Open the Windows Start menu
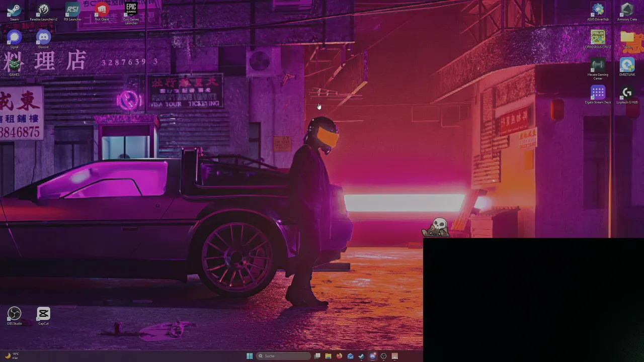This screenshot has height=362, width=644. (x=250, y=356)
